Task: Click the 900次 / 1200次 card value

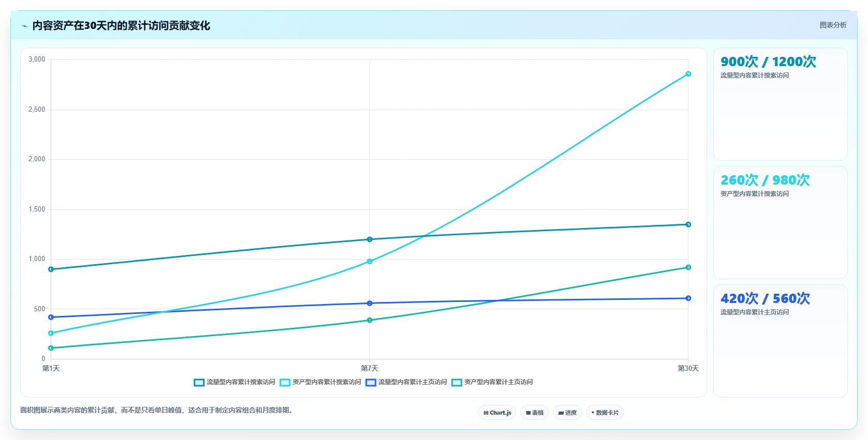Action: pyautogui.click(x=768, y=62)
